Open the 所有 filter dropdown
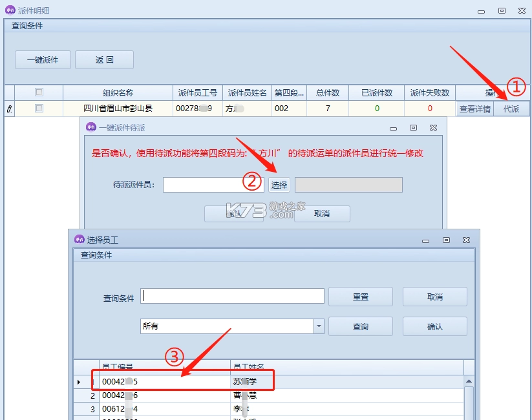The image size is (532, 420). (319, 326)
